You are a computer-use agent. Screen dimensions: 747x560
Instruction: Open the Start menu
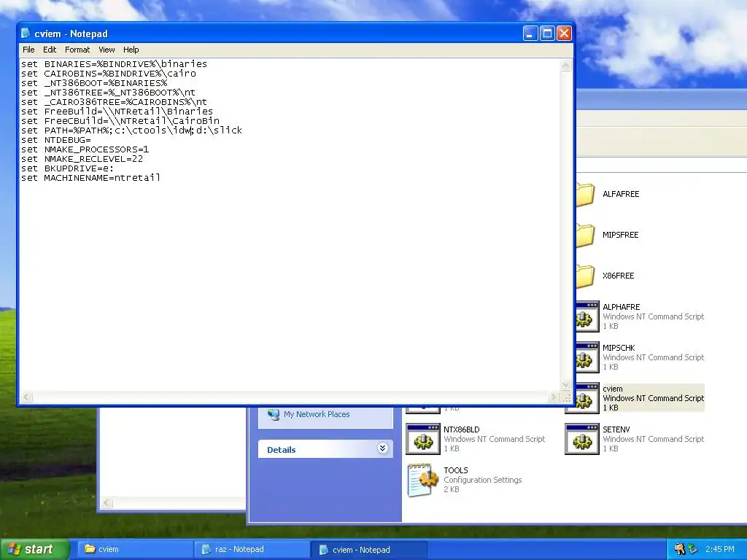coord(34,549)
